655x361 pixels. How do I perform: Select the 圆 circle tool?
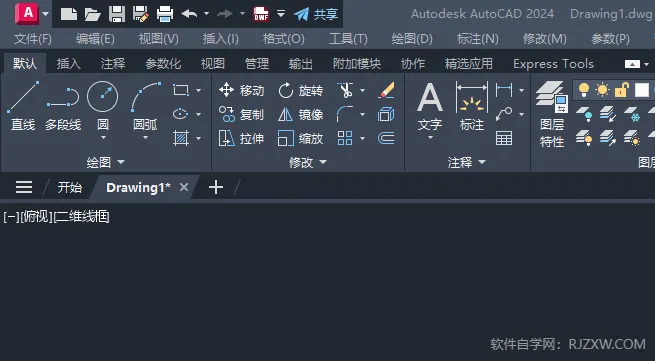[x=103, y=106]
